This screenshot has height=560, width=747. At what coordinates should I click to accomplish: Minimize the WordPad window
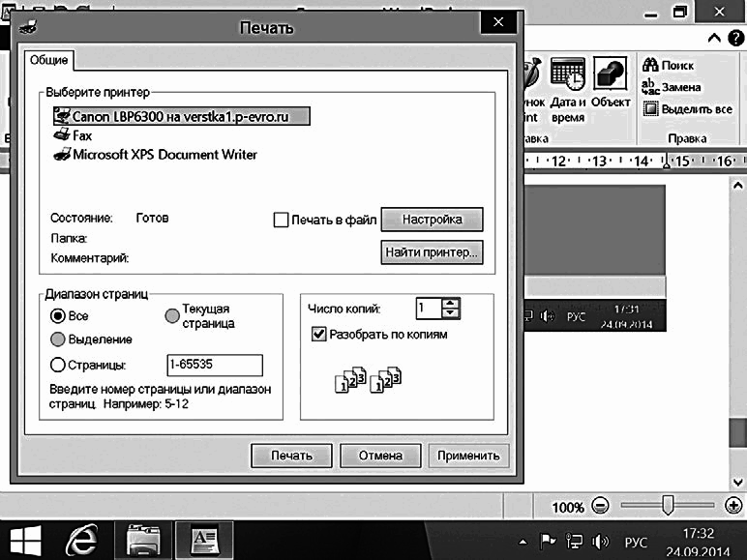coord(651,14)
